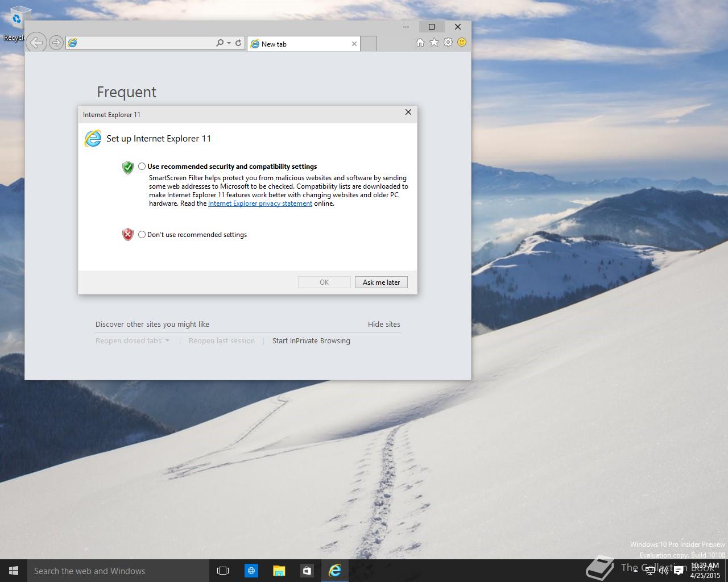Screen dimensions: 728x582
Task: Open the Action Center notifications icon
Action: coord(678,571)
